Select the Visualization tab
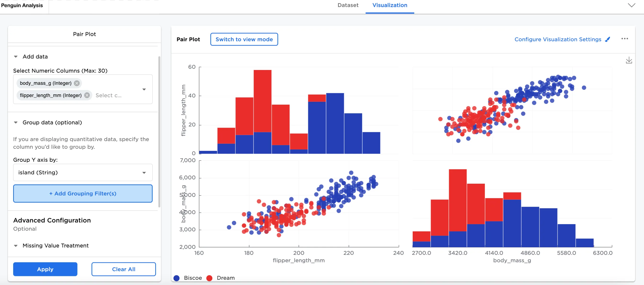Viewport: 644px width, 285px height. pyautogui.click(x=390, y=5)
